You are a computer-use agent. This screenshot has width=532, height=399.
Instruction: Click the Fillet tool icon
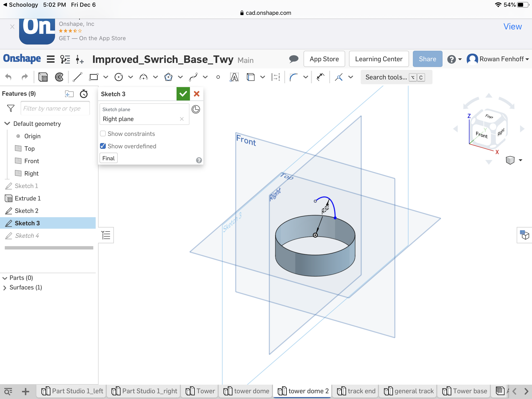tap(293, 77)
